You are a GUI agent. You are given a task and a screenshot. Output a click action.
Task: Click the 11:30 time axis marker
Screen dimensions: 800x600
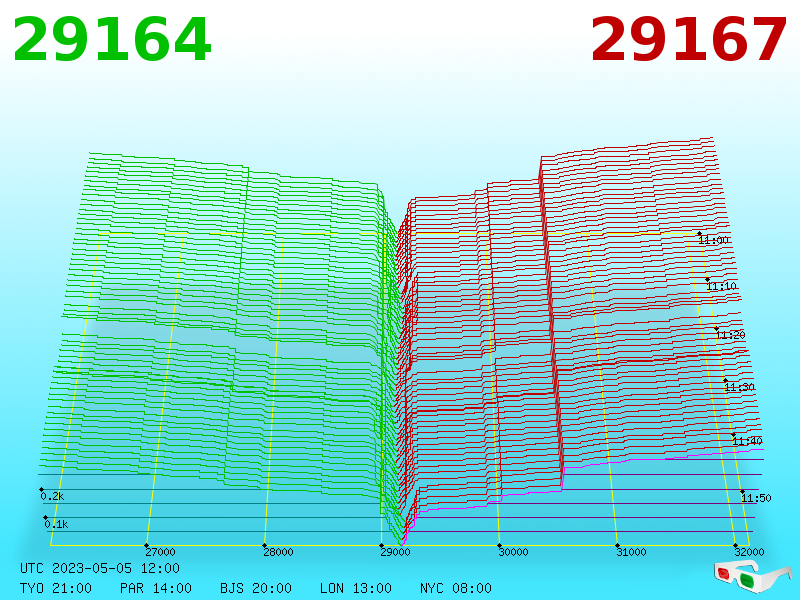coord(739,387)
